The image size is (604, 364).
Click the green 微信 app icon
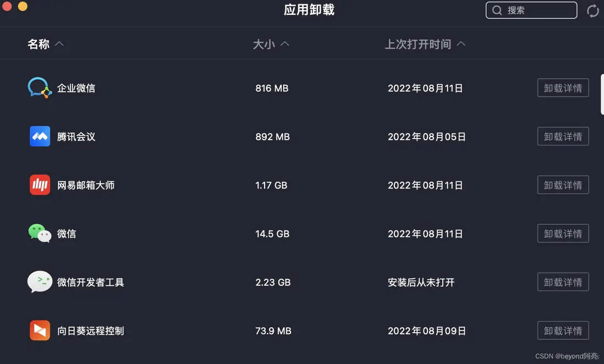pyautogui.click(x=40, y=234)
